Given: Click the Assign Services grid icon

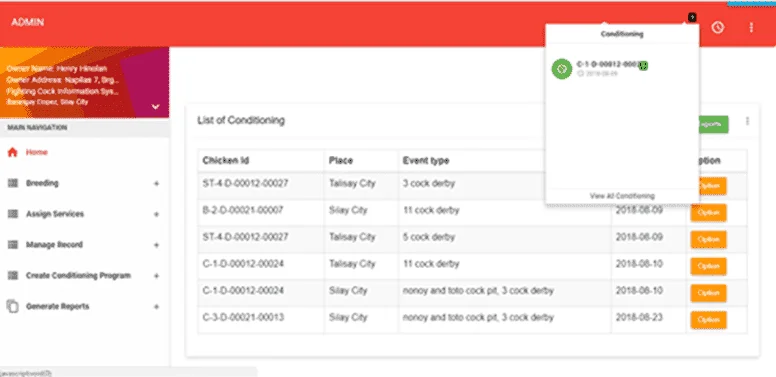Looking at the screenshot, I should coord(13,214).
